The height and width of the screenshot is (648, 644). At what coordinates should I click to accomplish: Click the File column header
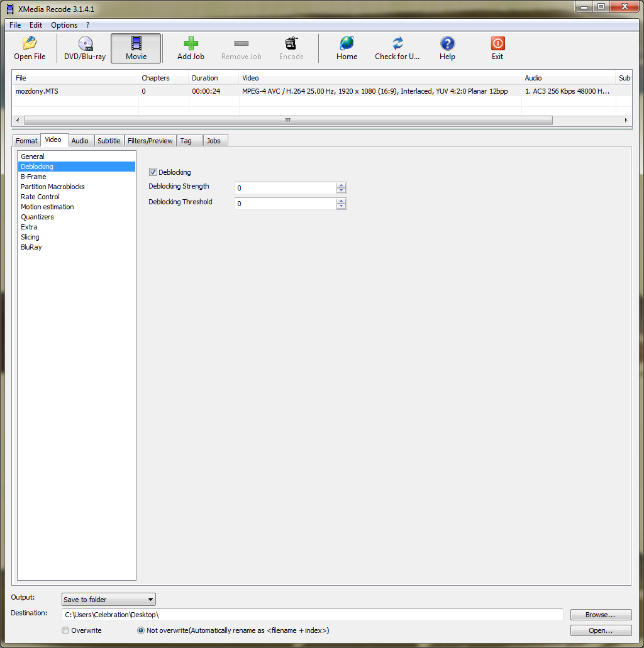tap(75, 78)
